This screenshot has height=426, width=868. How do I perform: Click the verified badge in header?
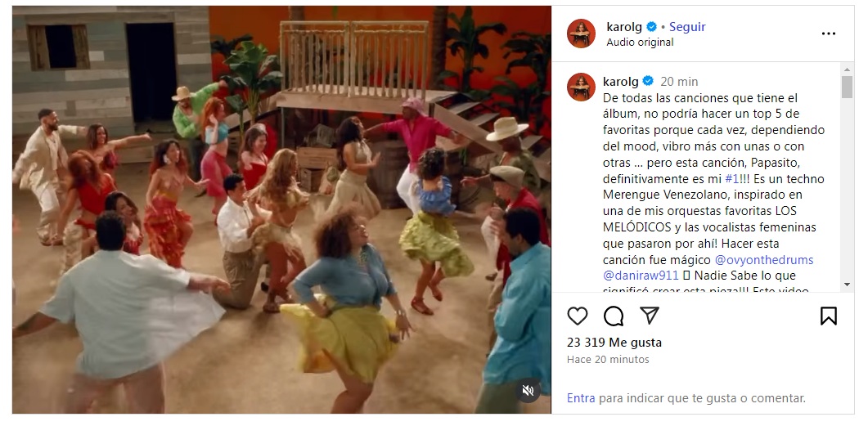point(651,26)
